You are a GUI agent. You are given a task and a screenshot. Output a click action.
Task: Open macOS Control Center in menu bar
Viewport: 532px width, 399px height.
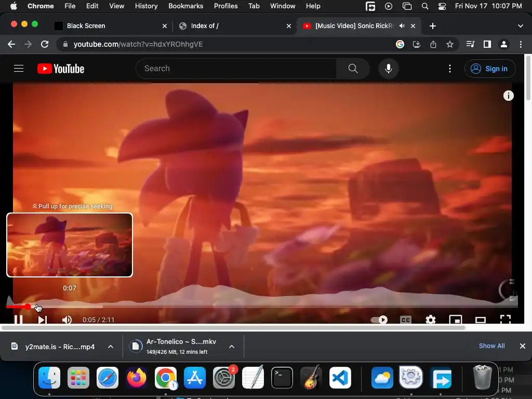pyautogui.click(x=442, y=6)
